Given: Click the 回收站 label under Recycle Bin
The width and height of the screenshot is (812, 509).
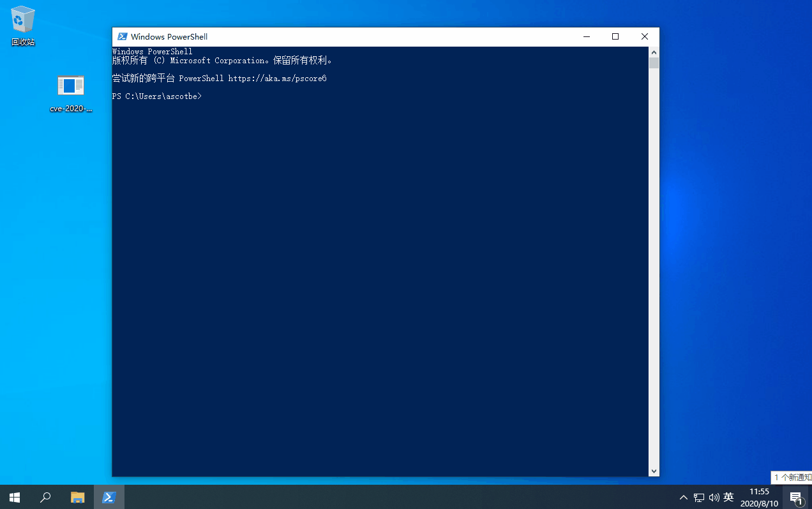Looking at the screenshot, I should pos(23,42).
